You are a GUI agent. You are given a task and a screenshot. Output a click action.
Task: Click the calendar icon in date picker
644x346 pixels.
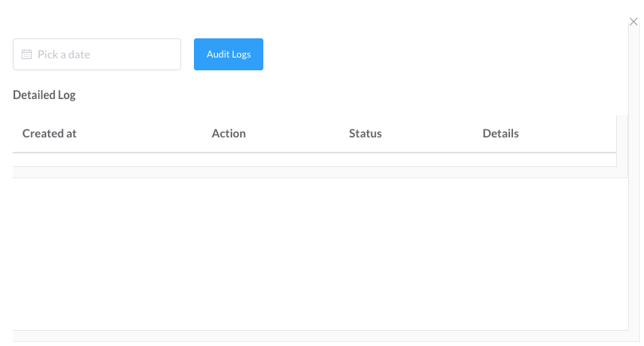point(26,54)
